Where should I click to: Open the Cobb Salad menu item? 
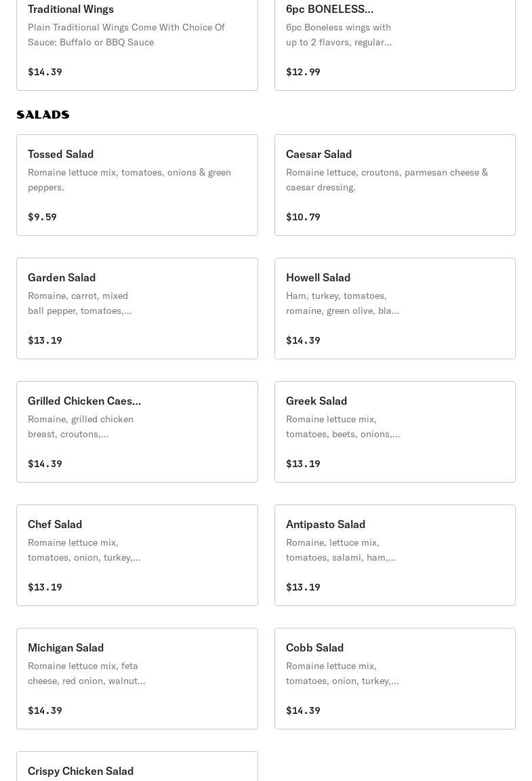click(395, 679)
